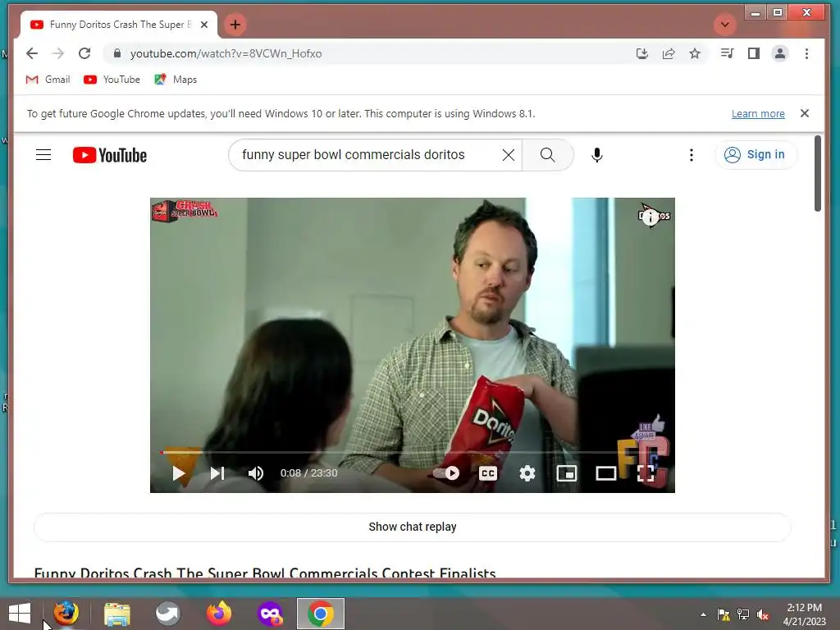Open the Windows Start menu
The width and height of the screenshot is (840, 630).
(20, 614)
